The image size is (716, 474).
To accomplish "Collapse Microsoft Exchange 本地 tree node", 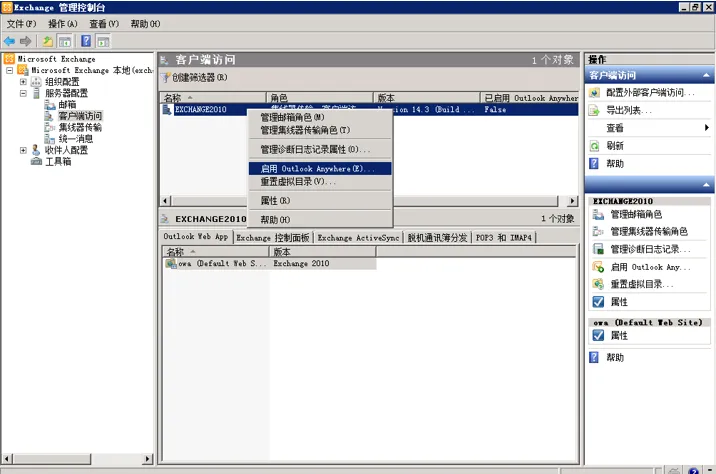I will pos(9,70).
